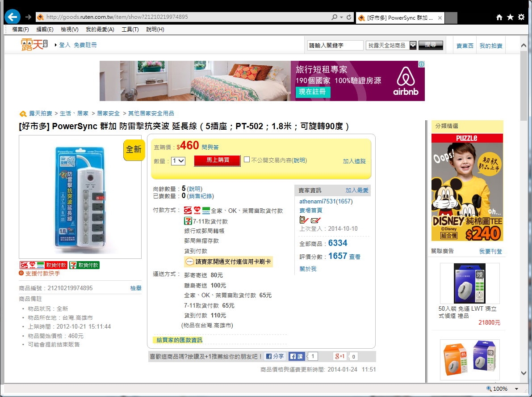532x397 pixels.
Task: Click the 問與答 Q&A link
Action: coord(210,147)
